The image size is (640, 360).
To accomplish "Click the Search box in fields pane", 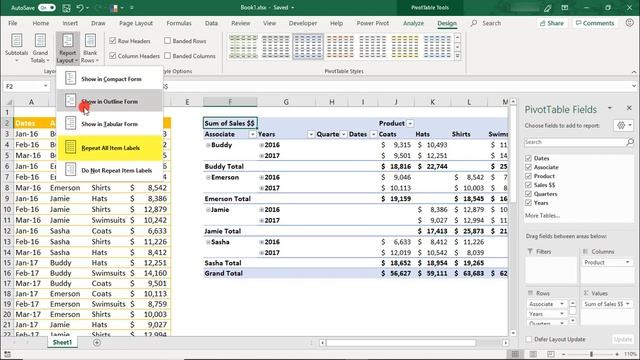I will point(575,142).
